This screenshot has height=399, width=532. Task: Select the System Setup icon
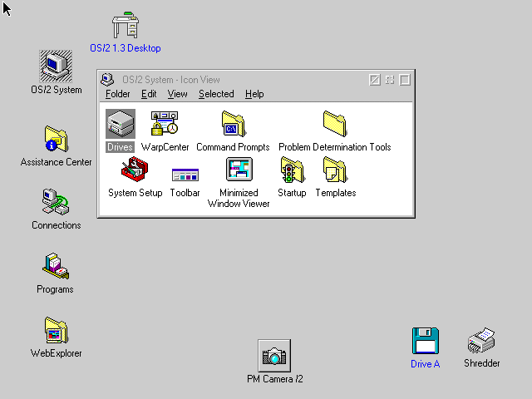[135, 170]
